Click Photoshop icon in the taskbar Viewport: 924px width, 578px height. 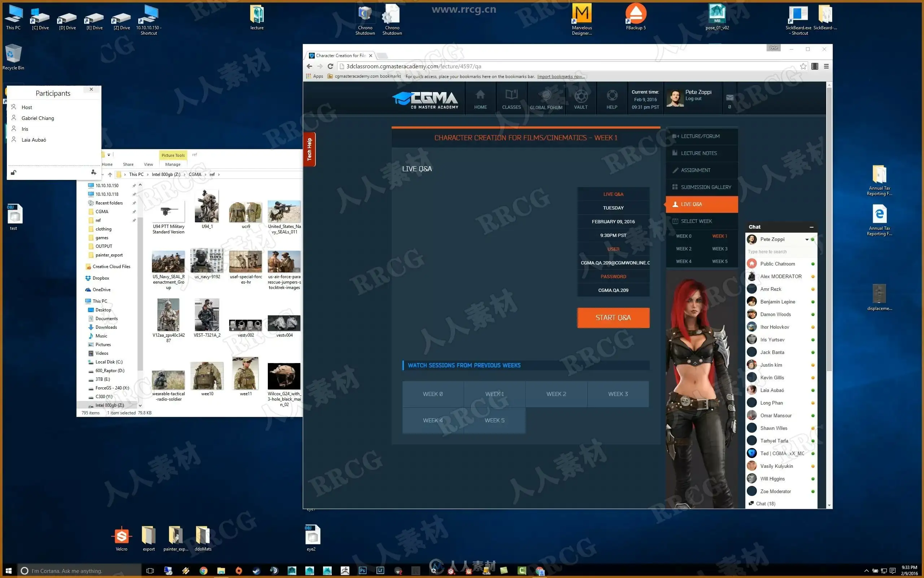tap(362, 570)
